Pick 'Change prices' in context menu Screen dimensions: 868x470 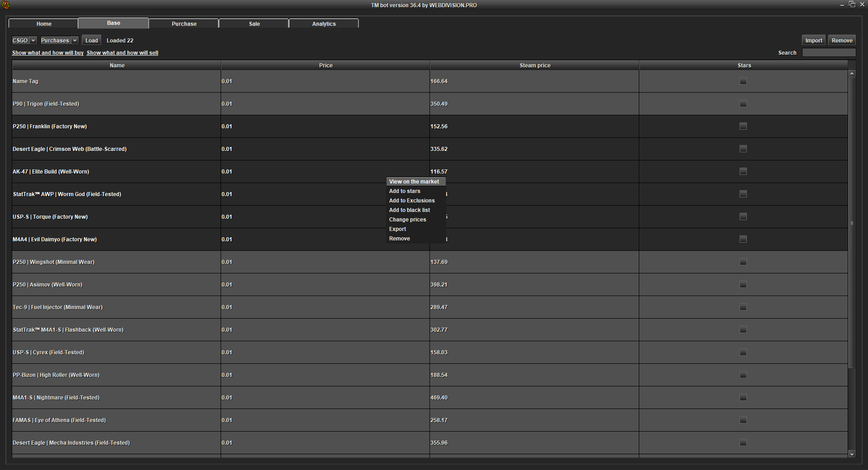coord(407,220)
